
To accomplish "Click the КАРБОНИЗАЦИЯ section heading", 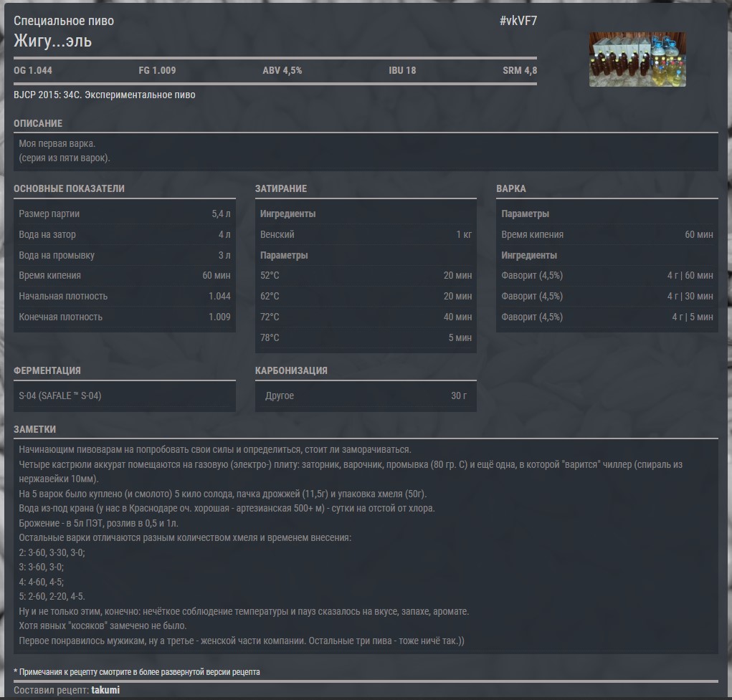I will [291, 370].
